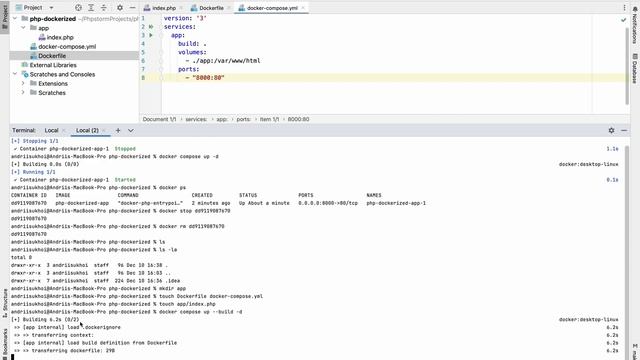Click the Expand All icon in Project panel
This screenshot has height=360, width=640.
[91, 8]
